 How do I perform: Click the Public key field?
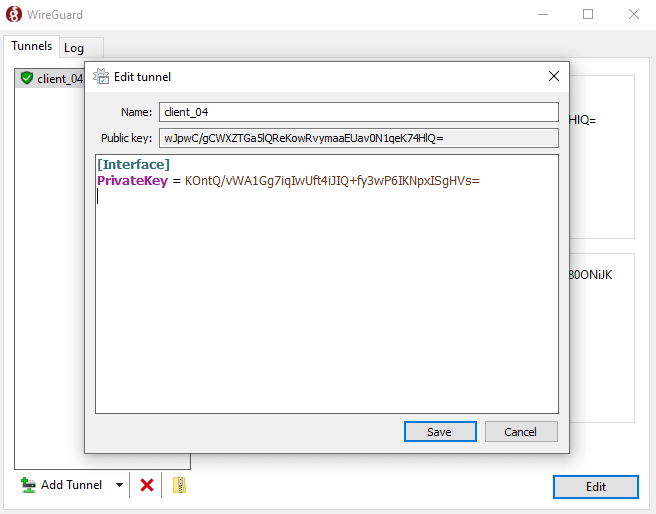click(358, 138)
